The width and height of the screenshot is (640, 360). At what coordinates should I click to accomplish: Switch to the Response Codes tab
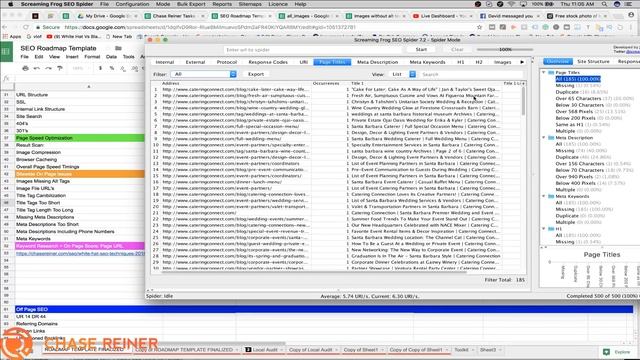coord(268,62)
